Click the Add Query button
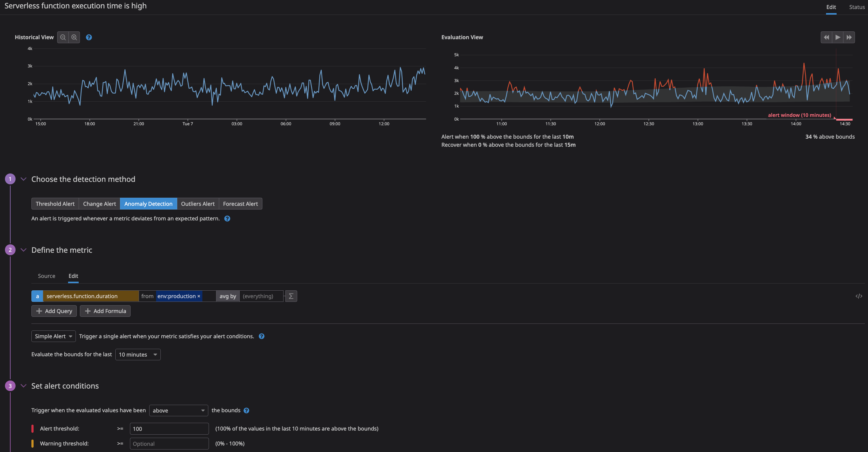Screen dimensions: 868x452 click(54, 311)
